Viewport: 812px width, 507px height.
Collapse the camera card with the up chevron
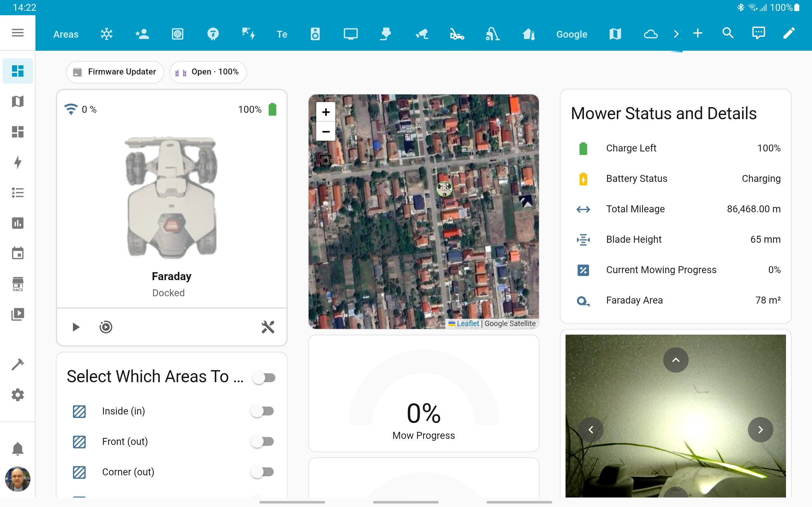[x=675, y=360]
